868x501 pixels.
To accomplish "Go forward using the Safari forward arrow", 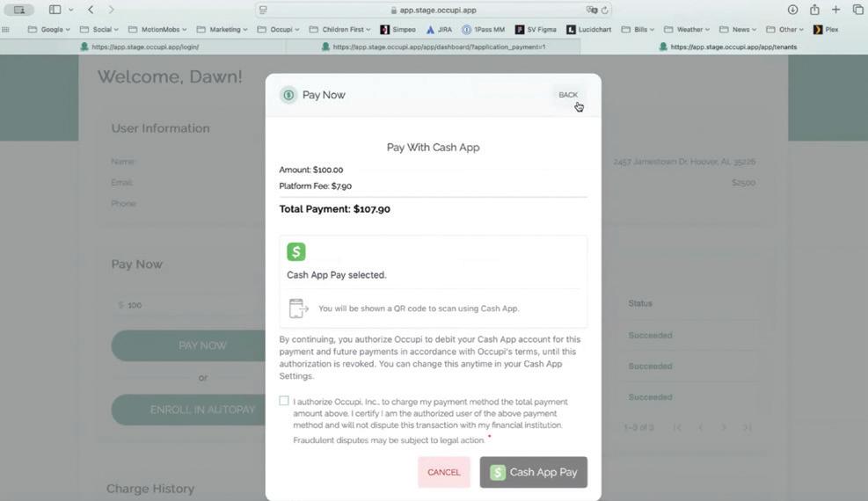I will [x=112, y=10].
